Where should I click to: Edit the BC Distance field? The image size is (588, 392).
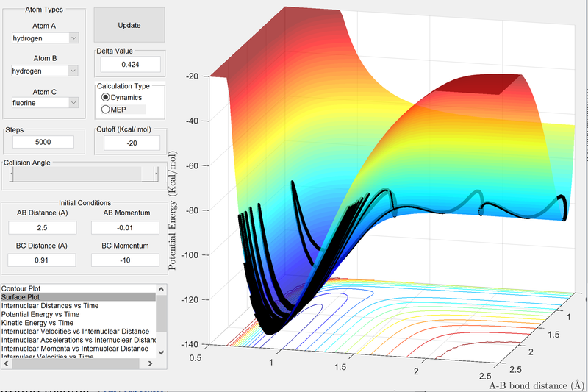(x=42, y=260)
